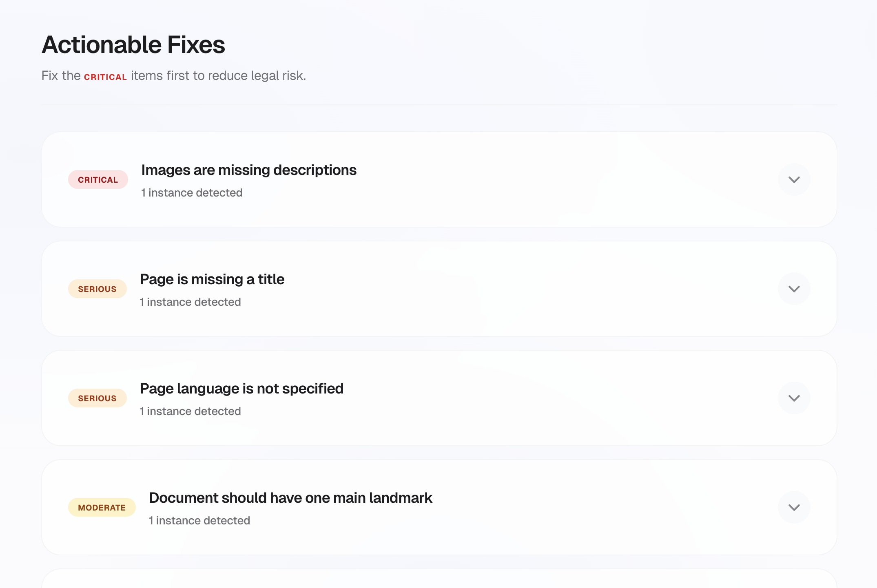Click instance count under Images are missing descriptions
This screenshot has height=588, width=877.
coord(192,193)
